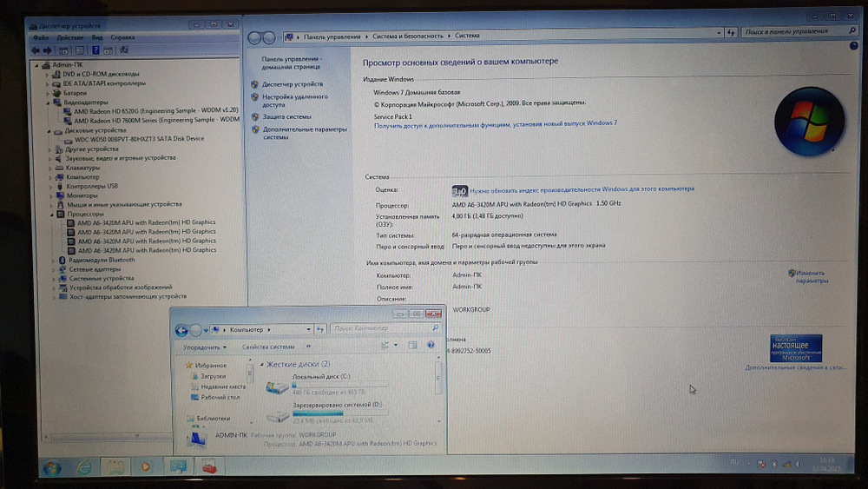
Task: Open Windows Start button
Action: (x=51, y=468)
